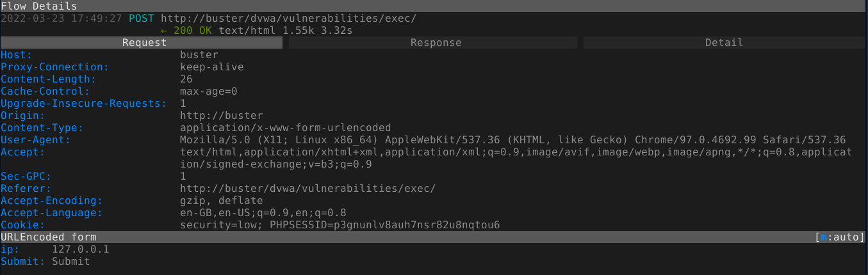Click the Cookie header value
This screenshot has height=275, width=868.
tap(340, 225)
